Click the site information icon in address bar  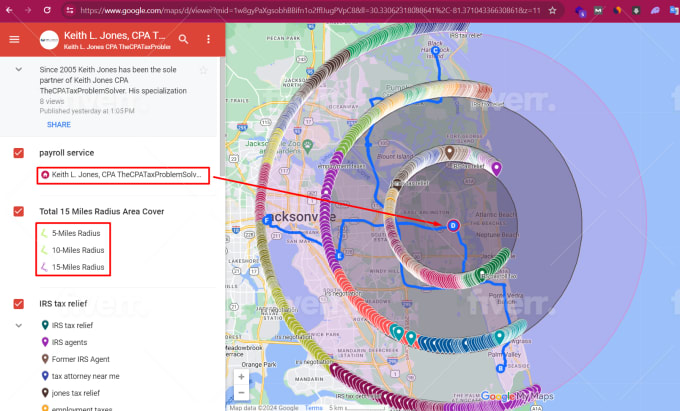click(69, 10)
